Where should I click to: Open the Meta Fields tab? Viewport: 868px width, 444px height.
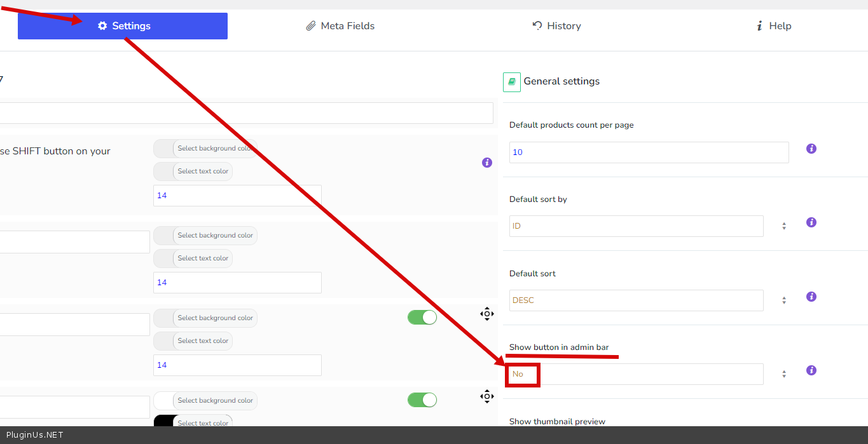(x=340, y=26)
